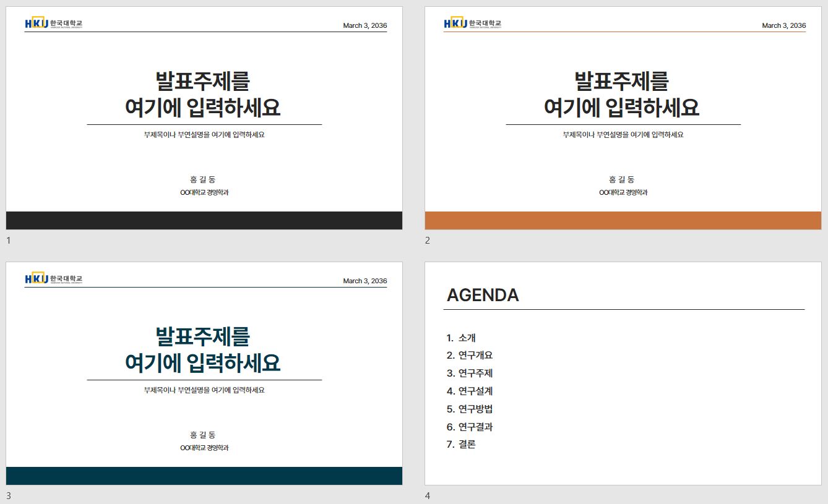828x504 pixels.
Task: Click the March 3, 2036 date on slide 1
Action: point(365,25)
